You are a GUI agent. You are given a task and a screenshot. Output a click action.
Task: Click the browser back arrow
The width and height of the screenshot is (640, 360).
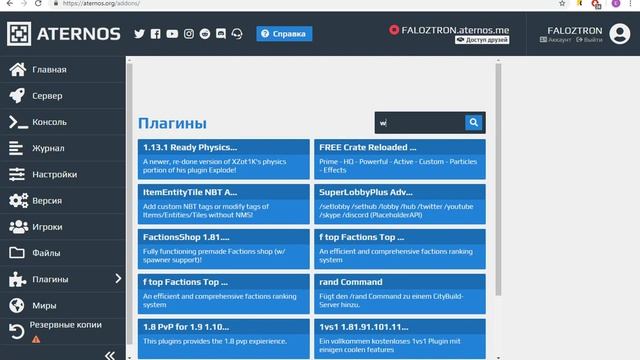pos(9,3)
